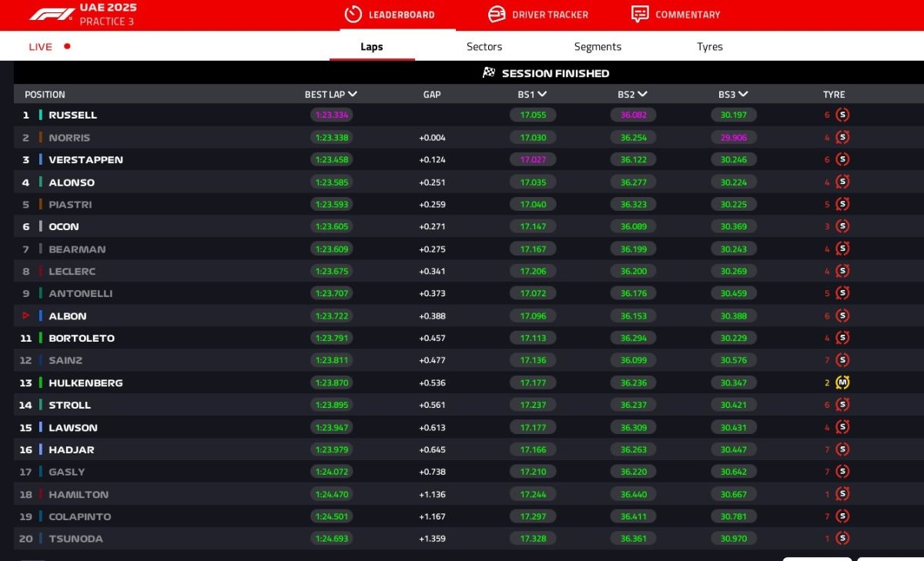Click the red arrow beside Albon
This screenshot has height=561, width=924.
pos(26,316)
